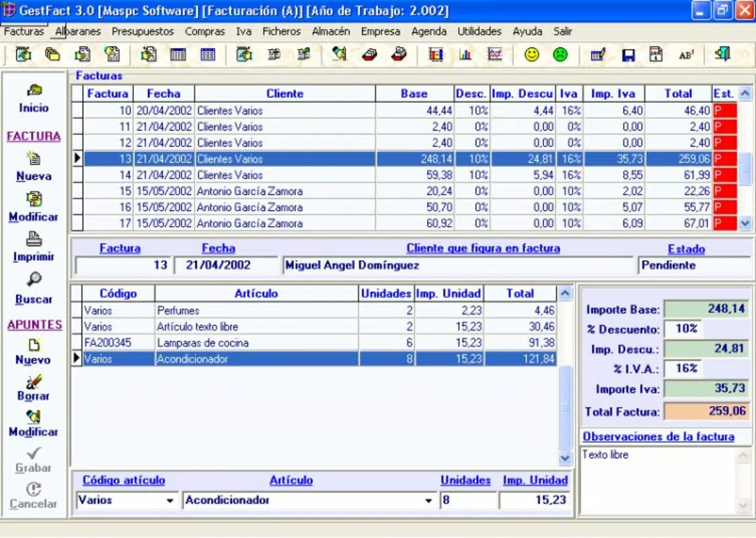The image size is (756, 538).
Task: Click the 'Observaciones de la factura' link
Action: (x=658, y=436)
